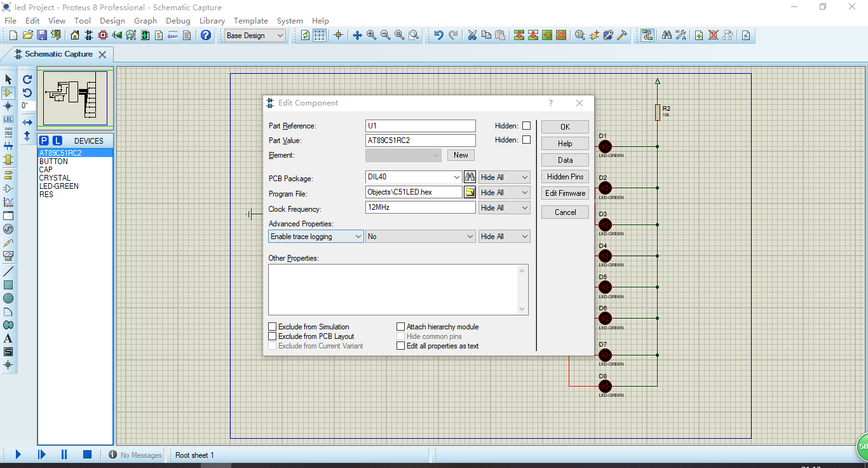868x468 pixels.
Task: Click the Save Project floppy icon
Action: point(42,35)
